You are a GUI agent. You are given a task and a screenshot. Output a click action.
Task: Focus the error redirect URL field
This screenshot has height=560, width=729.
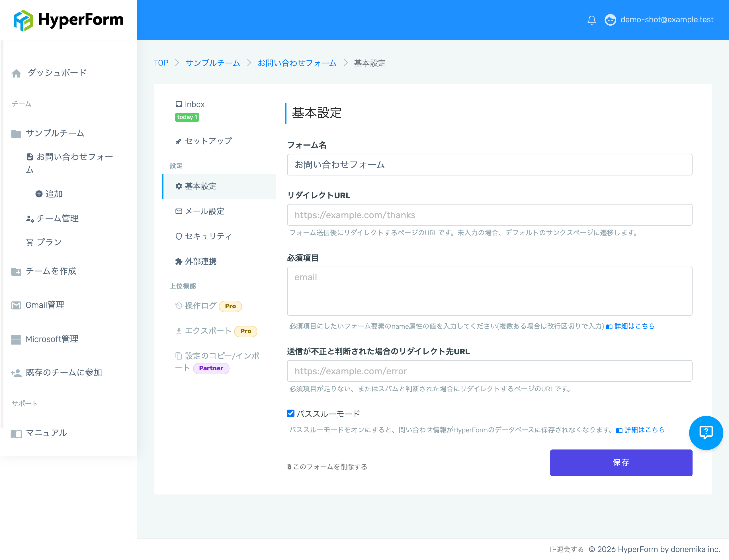point(490,371)
